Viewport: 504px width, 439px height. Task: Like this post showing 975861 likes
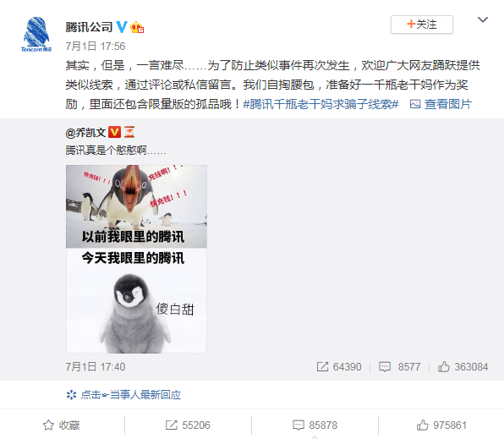[441, 425]
